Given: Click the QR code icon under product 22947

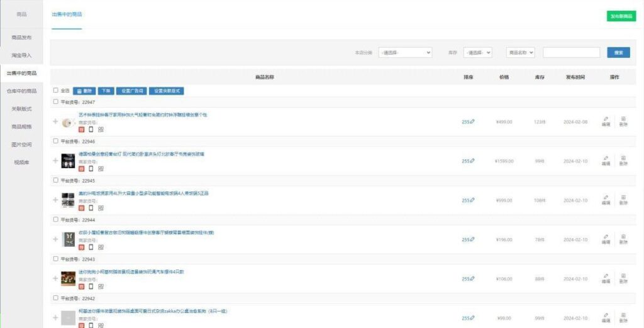Looking at the screenshot, I should [x=101, y=129].
